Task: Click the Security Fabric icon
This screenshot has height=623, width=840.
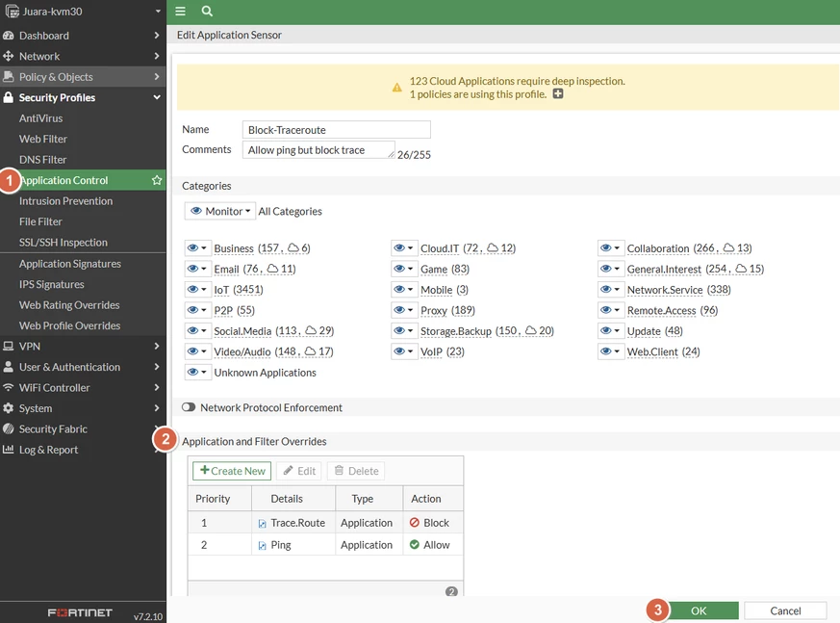Action: pyautogui.click(x=8, y=428)
